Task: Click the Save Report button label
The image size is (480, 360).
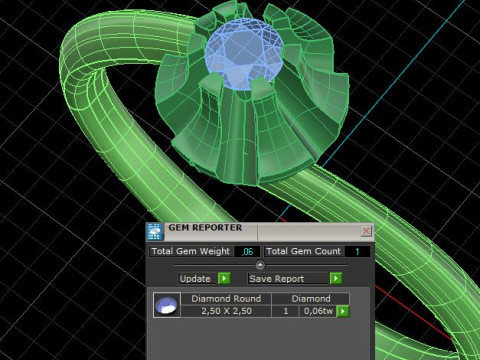Action: tap(289, 279)
